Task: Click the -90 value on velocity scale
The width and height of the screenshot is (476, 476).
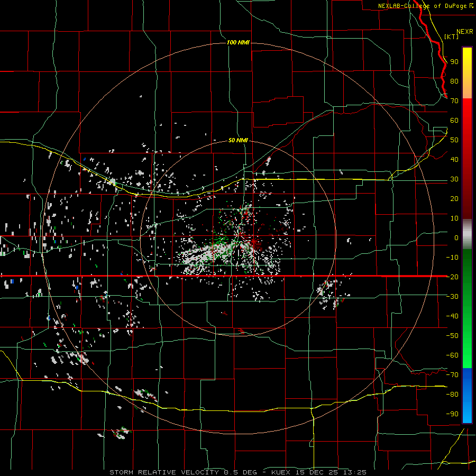Action: click(452, 414)
